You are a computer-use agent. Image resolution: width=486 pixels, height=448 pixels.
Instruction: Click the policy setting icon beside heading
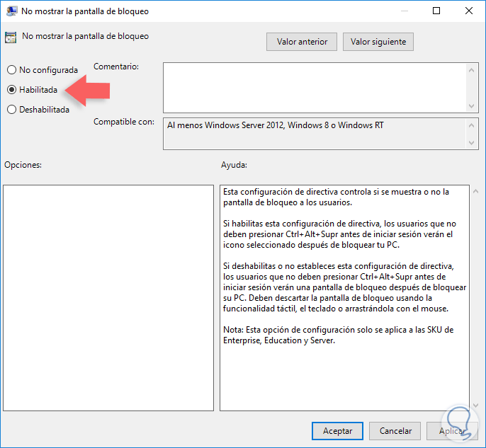coord(11,38)
